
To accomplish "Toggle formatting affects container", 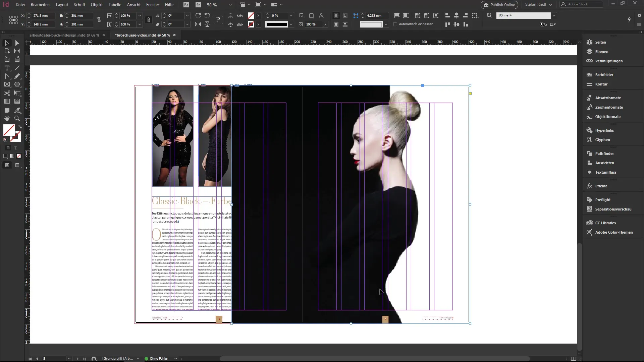I will coord(8,148).
